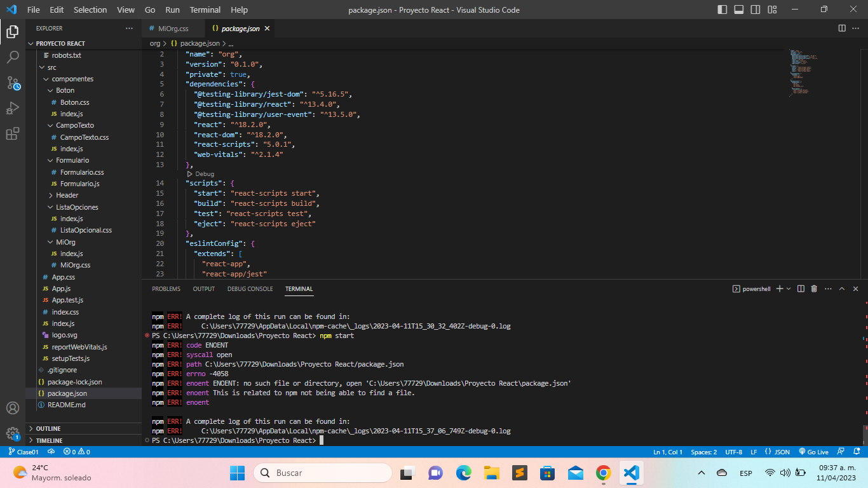Open the App.js file in explorer
This screenshot has height=488, width=868.
(61, 288)
